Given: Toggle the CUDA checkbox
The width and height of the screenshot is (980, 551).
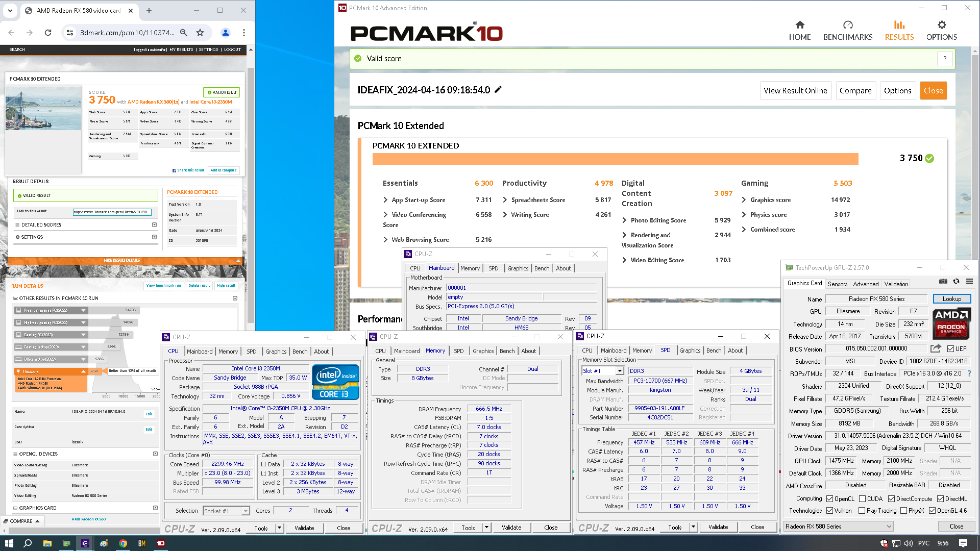Looking at the screenshot, I should 862,499.
